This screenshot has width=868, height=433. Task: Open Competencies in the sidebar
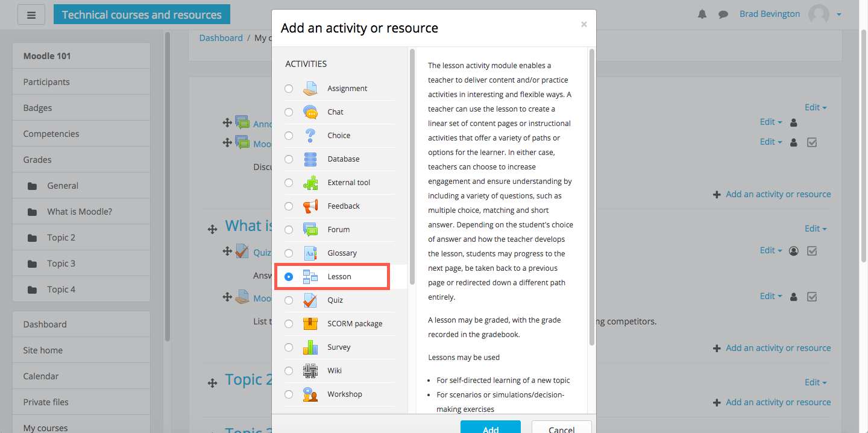[81, 134]
